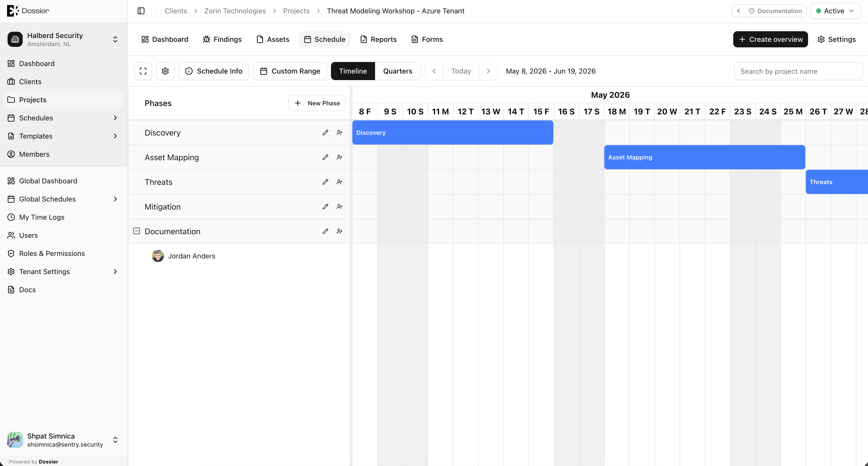Switch to Quarters view
This screenshot has height=466, width=868.
point(398,71)
